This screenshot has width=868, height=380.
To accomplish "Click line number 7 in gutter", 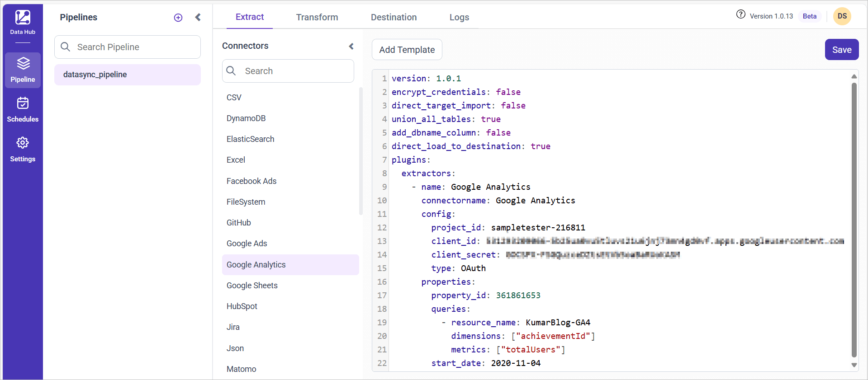I will [x=384, y=160].
